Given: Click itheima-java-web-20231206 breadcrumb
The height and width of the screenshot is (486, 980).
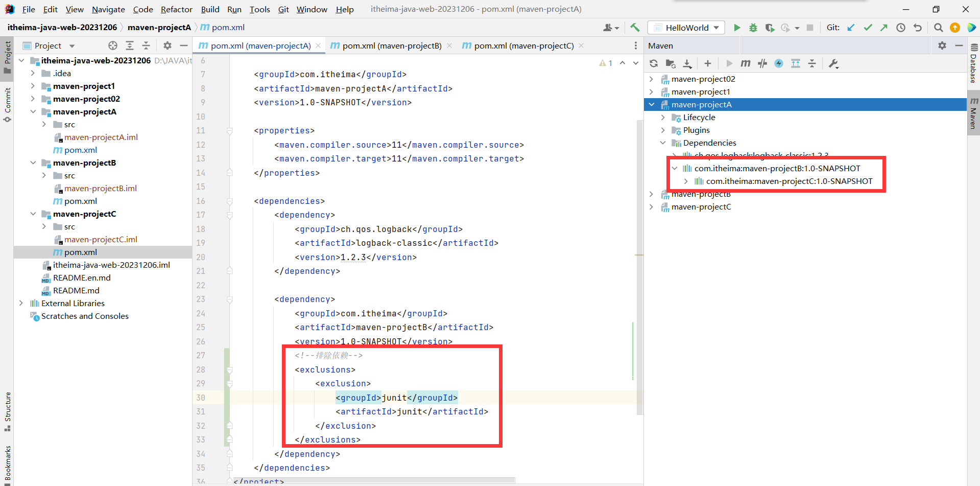Looking at the screenshot, I should point(62,28).
